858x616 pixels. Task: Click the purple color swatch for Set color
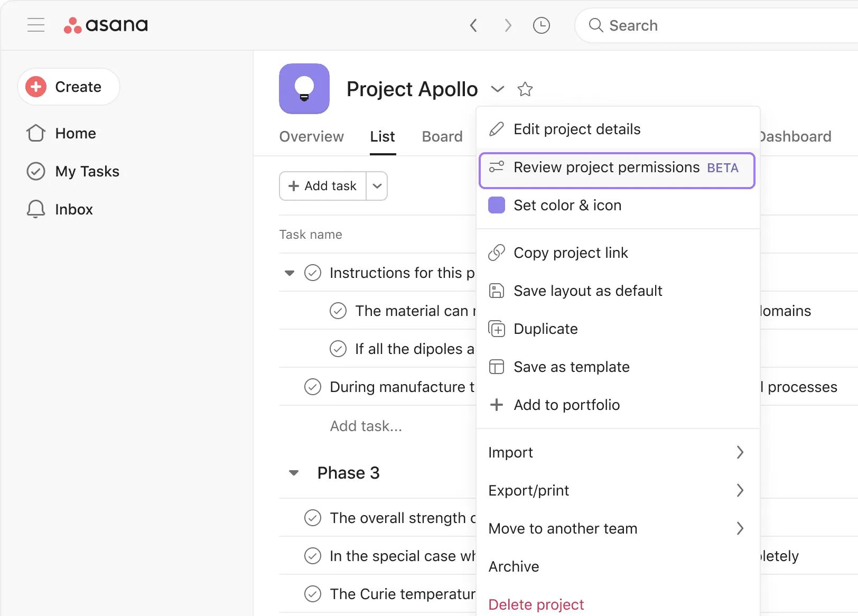tap(497, 205)
